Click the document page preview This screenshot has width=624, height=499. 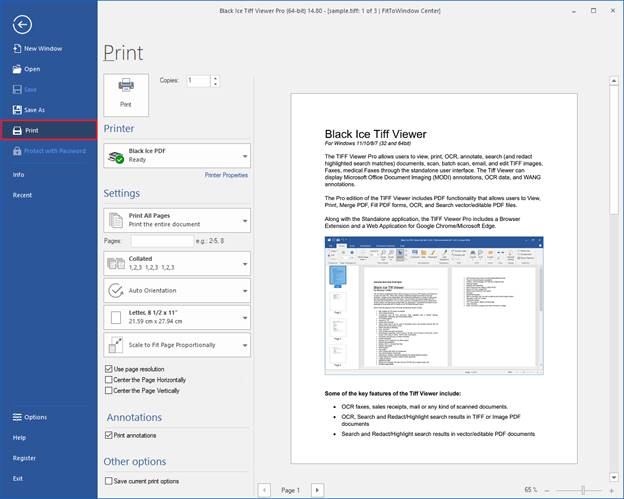[434, 279]
